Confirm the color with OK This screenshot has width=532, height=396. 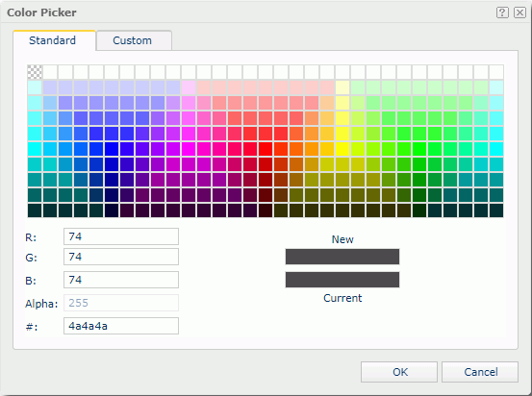pos(399,372)
